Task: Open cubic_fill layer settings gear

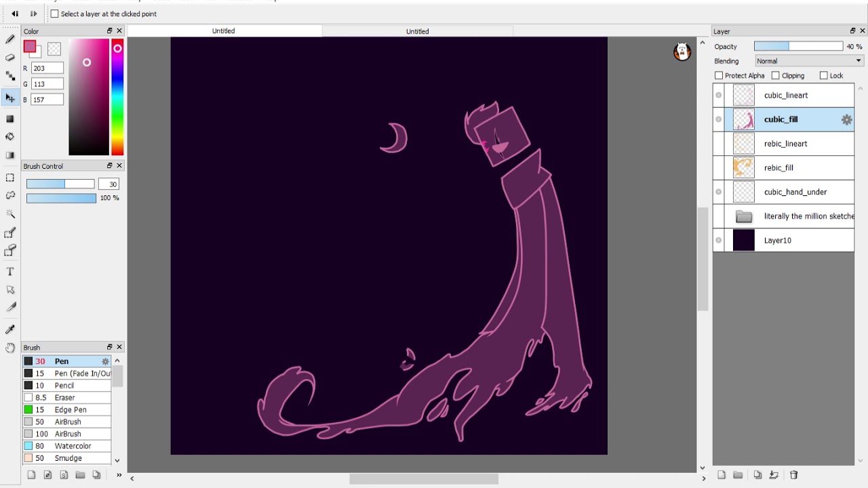Action: 846,119
